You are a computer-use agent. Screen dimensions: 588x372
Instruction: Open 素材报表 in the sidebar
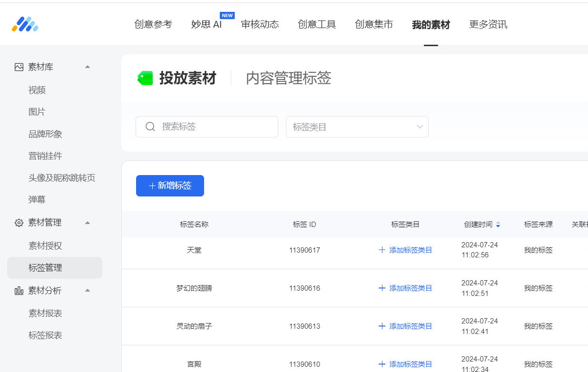click(45, 313)
